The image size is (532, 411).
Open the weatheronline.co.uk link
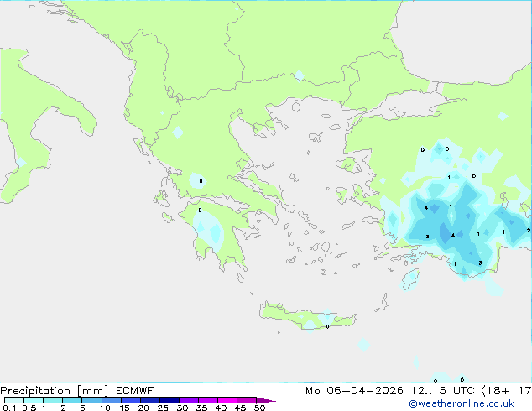[462, 403]
